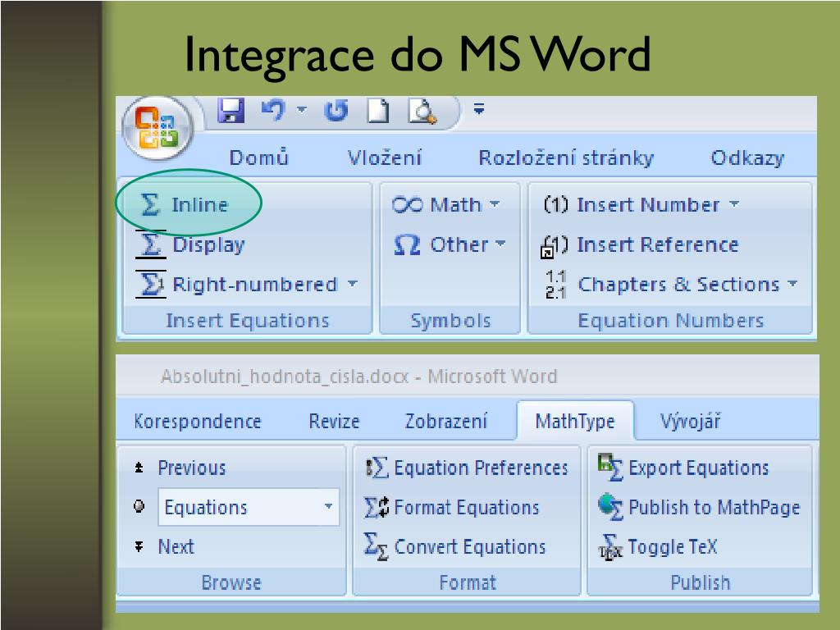Click the Format Equations icon
Image resolution: width=840 pixels, height=630 pixels.
click(x=377, y=507)
